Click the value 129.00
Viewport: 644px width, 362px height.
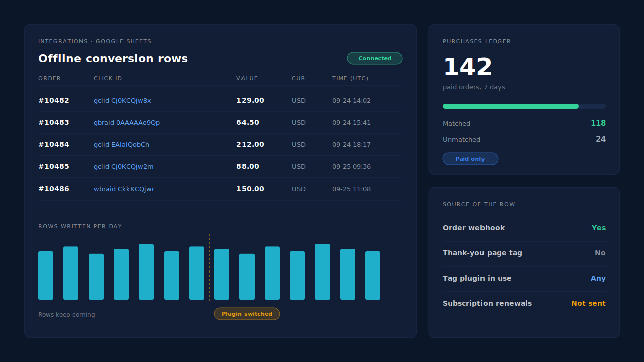[250, 101]
